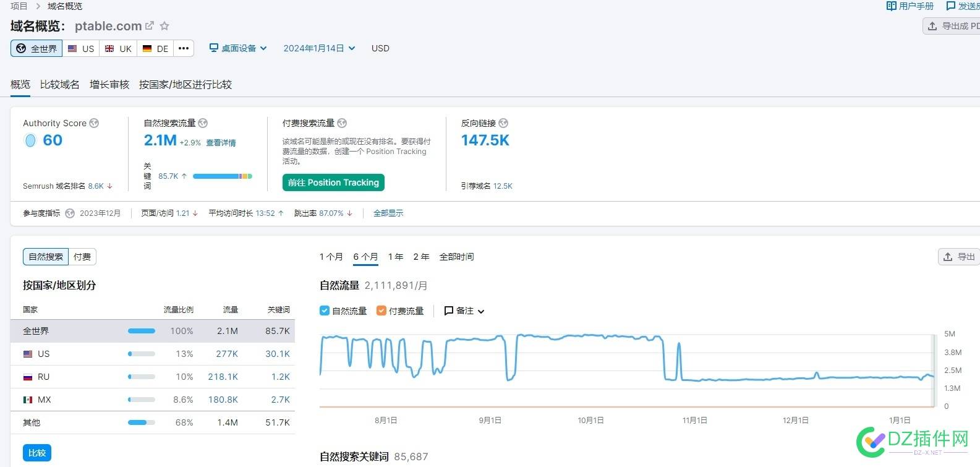The height and width of the screenshot is (467, 980).
Task: Click the German flag icon in database selector
Action: click(147, 48)
